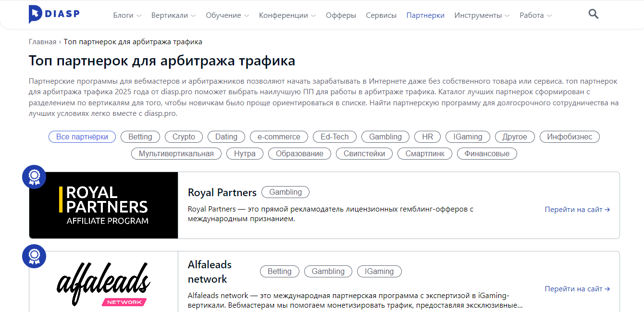
Task: Click the Royal Partners description text
Action: 331,214
